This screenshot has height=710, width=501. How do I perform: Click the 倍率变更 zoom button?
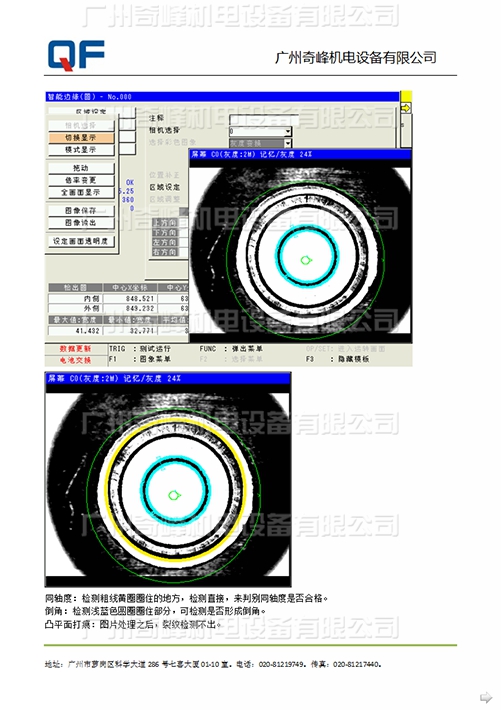[x=81, y=180]
